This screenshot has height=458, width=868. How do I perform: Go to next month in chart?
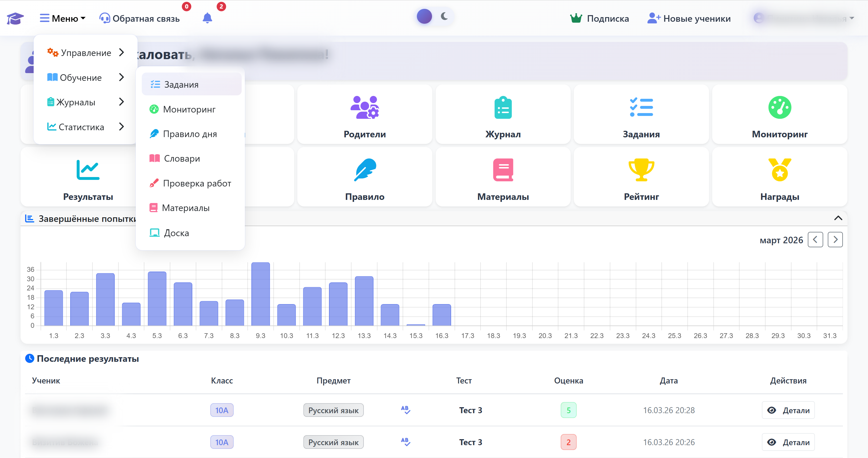(x=835, y=240)
